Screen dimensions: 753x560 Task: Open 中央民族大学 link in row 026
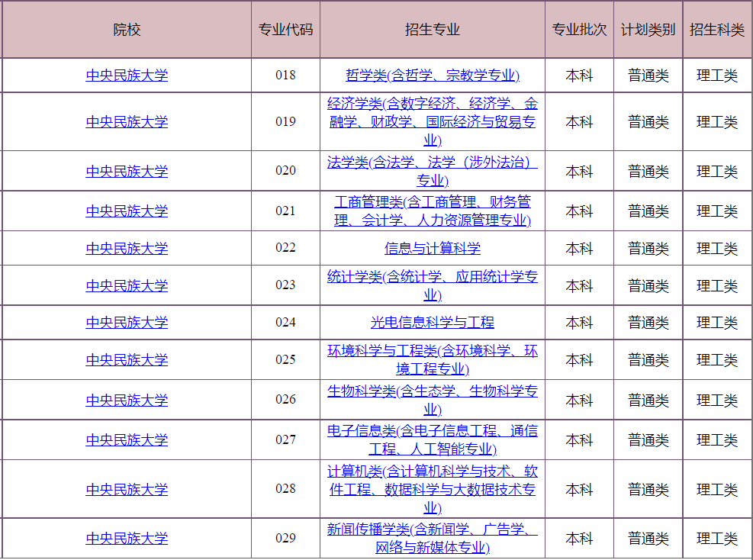coord(127,400)
